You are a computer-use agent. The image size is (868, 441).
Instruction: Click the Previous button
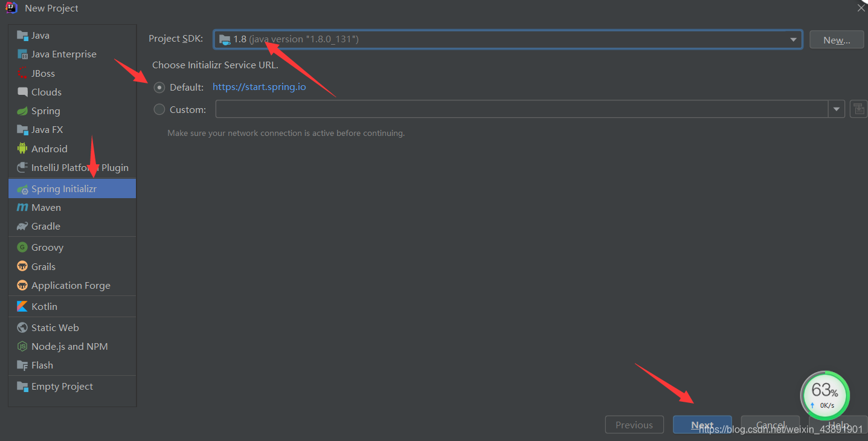tap(634, 425)
